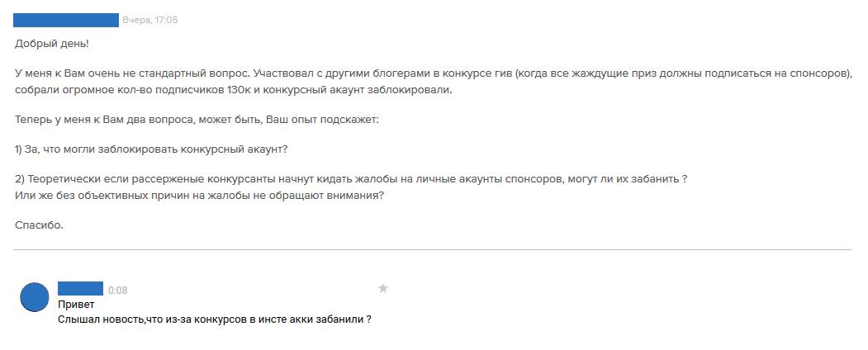The image size is (868, 350).
Task: Click the sentence Теперь у меня к Вам два вопроса
Action: tap(197, 120)
